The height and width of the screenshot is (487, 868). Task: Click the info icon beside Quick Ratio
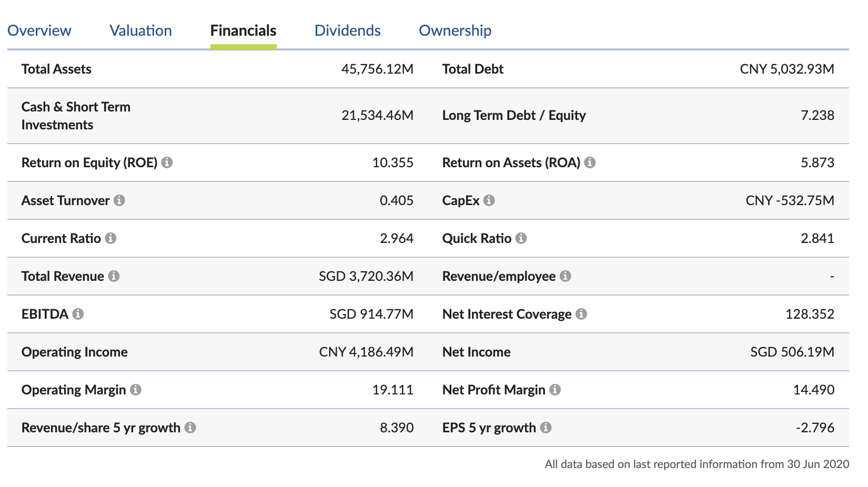pos(521,238)
